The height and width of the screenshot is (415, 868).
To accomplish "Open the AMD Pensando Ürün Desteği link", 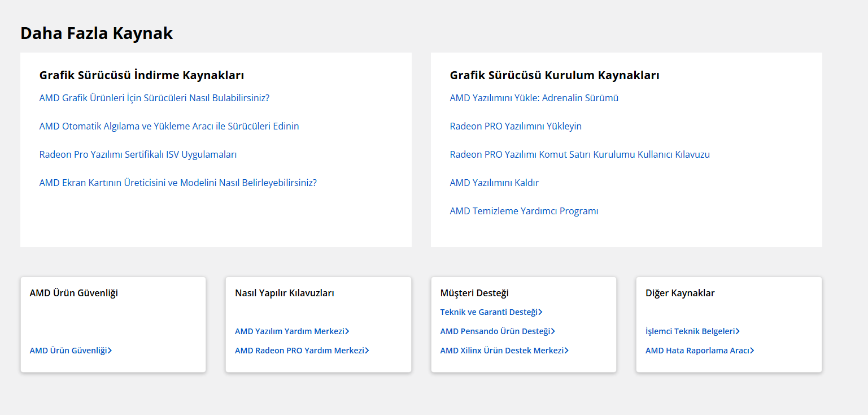I will [x=495, y=331].
